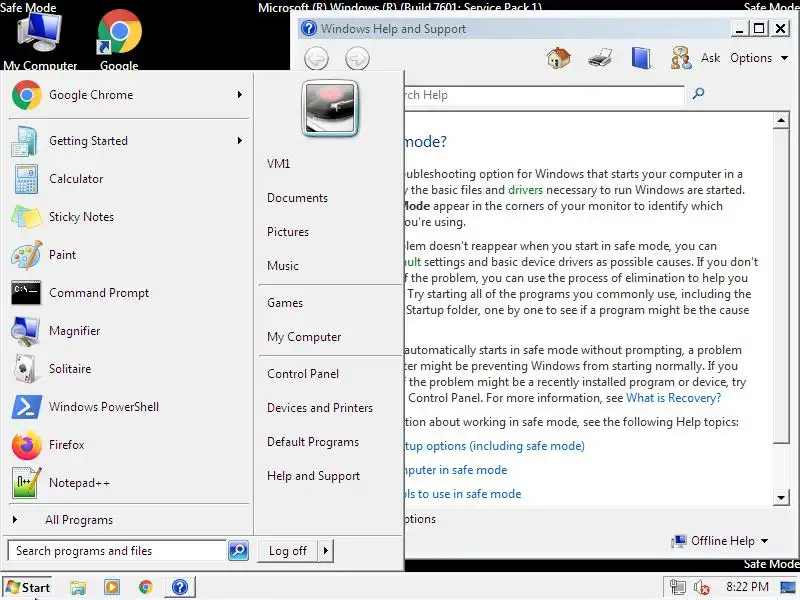This screenshot has height=600, width=800.
Task: Click the Print icon in Help window
Action: (x=600, y=58)
